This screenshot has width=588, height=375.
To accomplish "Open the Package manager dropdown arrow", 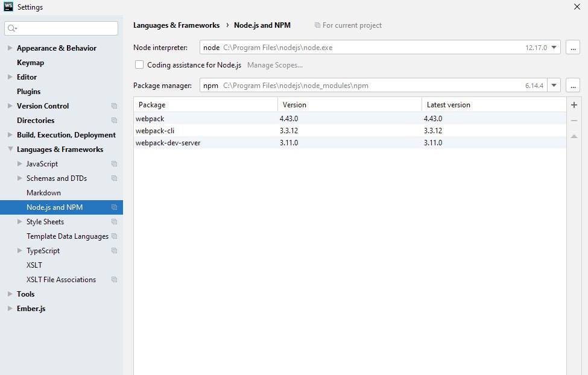I will [554, 86].
